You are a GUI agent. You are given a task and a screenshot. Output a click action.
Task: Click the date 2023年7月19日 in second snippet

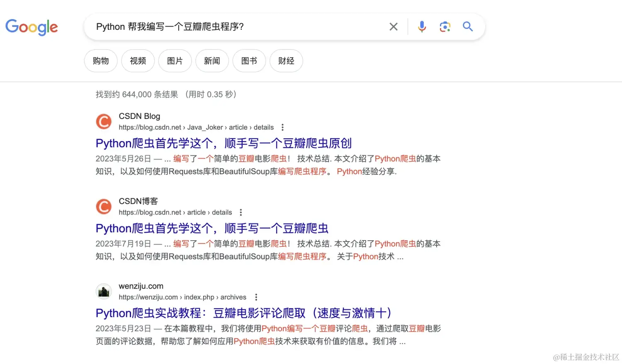click(123, 244)
